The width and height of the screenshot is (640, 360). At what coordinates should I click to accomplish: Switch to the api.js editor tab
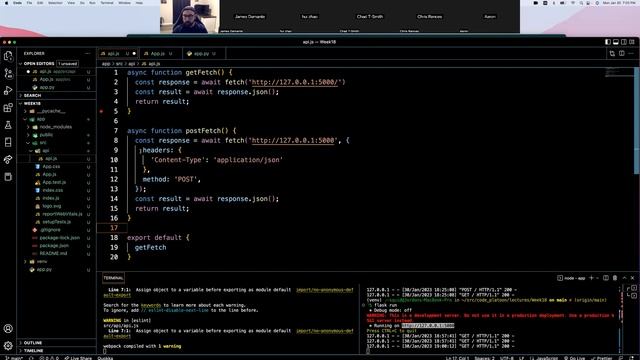coord(118,53)
